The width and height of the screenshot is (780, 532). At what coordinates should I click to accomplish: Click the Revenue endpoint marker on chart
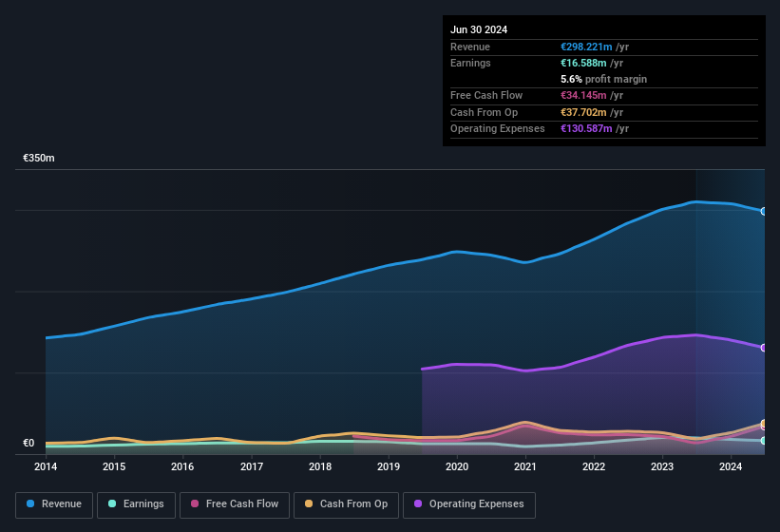[764, 211]
